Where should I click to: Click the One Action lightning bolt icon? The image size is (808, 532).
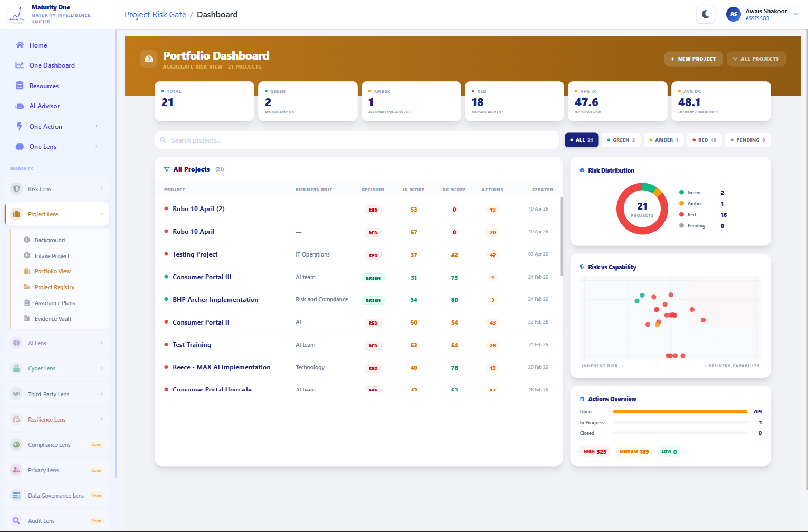click(20, 126)
